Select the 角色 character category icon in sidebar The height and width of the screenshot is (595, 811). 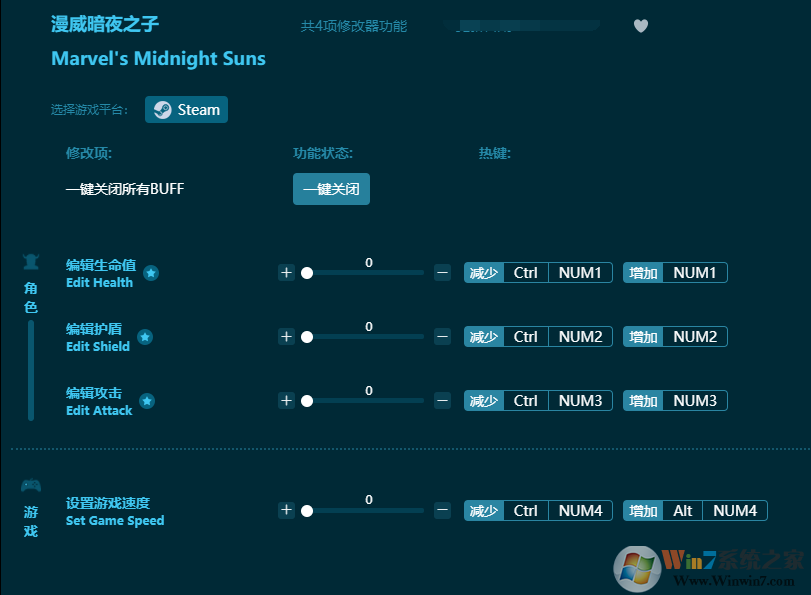pos(30,263)
